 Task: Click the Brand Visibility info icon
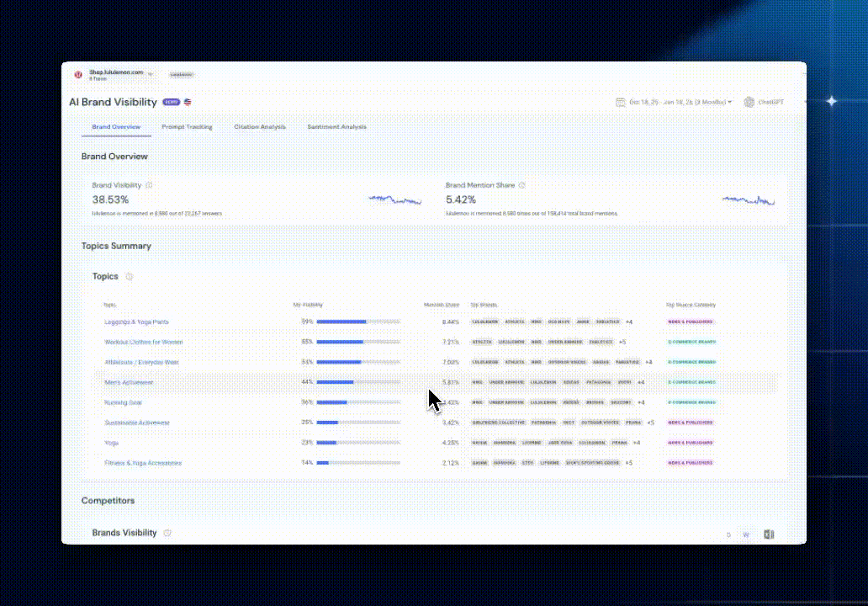[149, 185]
